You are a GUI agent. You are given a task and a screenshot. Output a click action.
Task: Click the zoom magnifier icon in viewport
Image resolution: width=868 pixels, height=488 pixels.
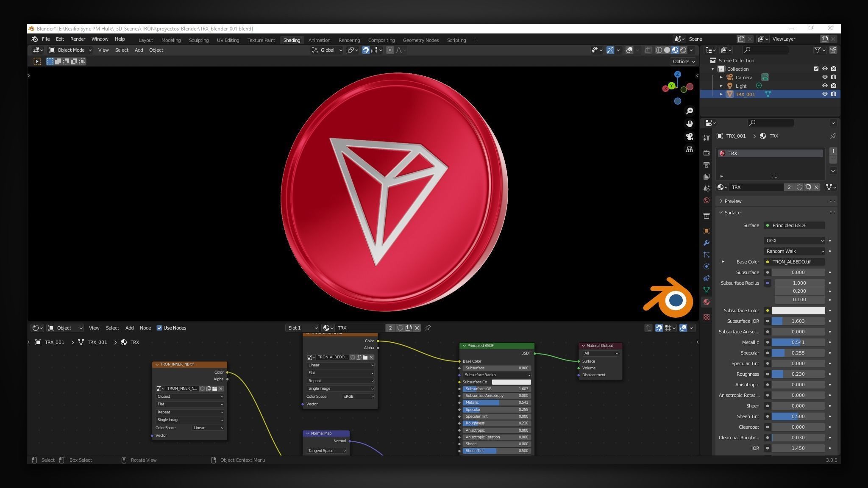[690, 111]
